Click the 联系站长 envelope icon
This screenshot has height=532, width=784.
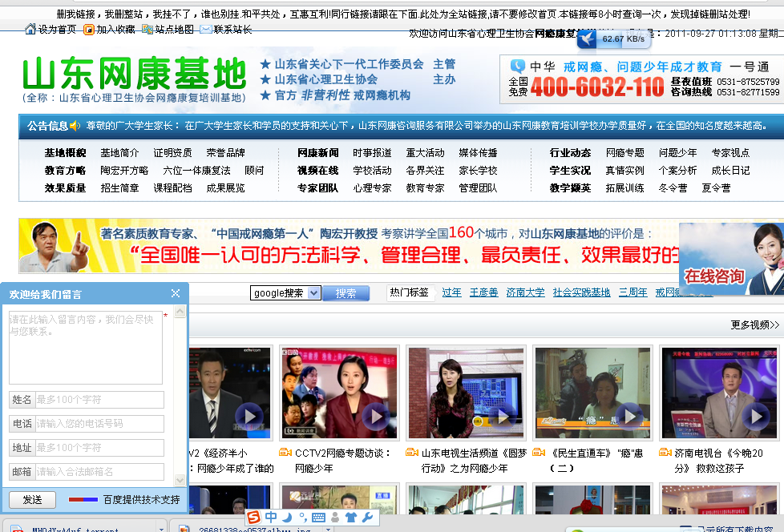click(x=206, y=30)
